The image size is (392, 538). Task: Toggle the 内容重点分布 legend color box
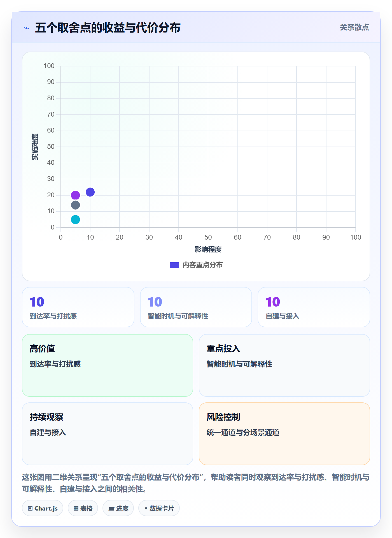174,265
